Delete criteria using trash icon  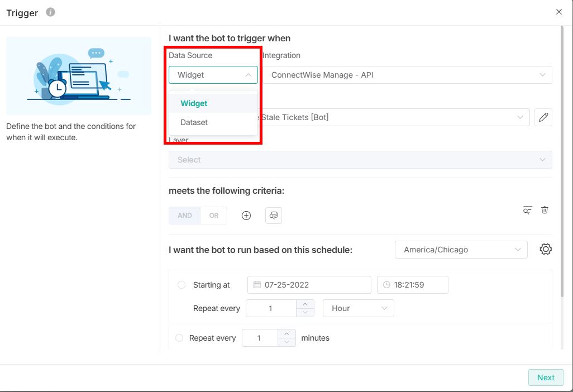coord(545,210)
